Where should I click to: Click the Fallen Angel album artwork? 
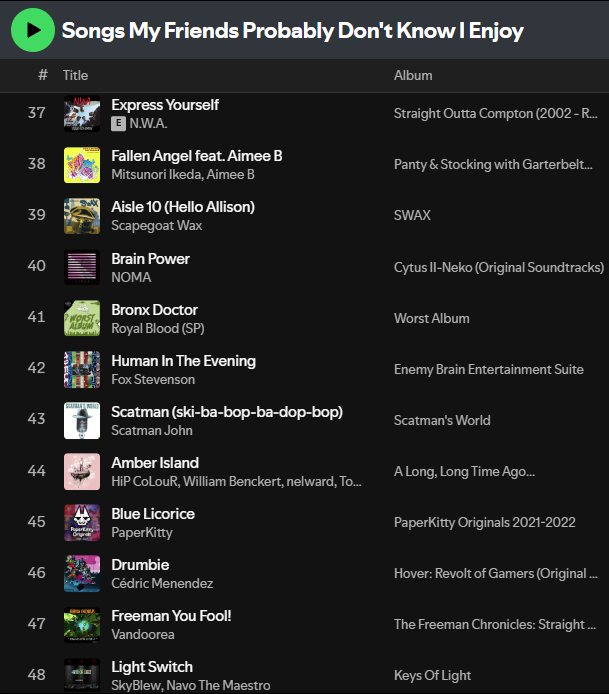point(82,165)
